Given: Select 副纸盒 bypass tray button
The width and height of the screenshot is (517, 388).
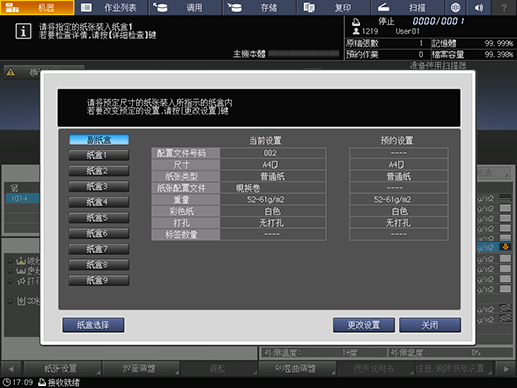Looking at the screenshot, I should (x=99, y=140).
